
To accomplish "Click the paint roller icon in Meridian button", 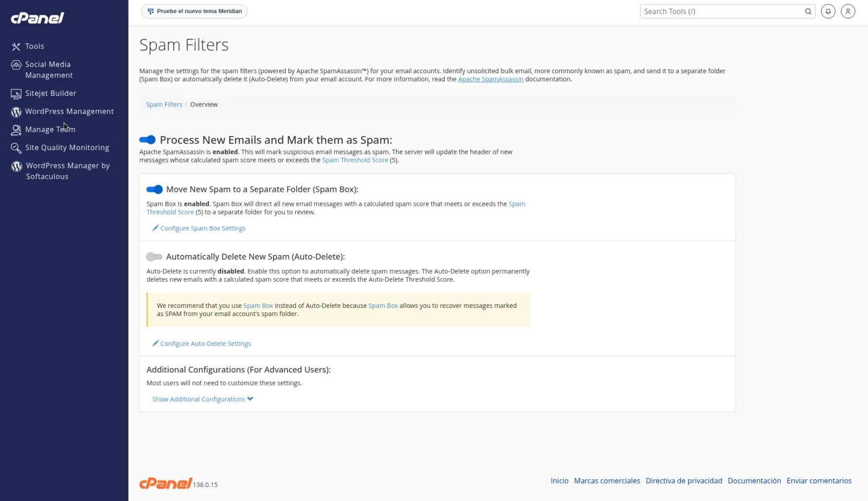I will (x=150, y=11).
